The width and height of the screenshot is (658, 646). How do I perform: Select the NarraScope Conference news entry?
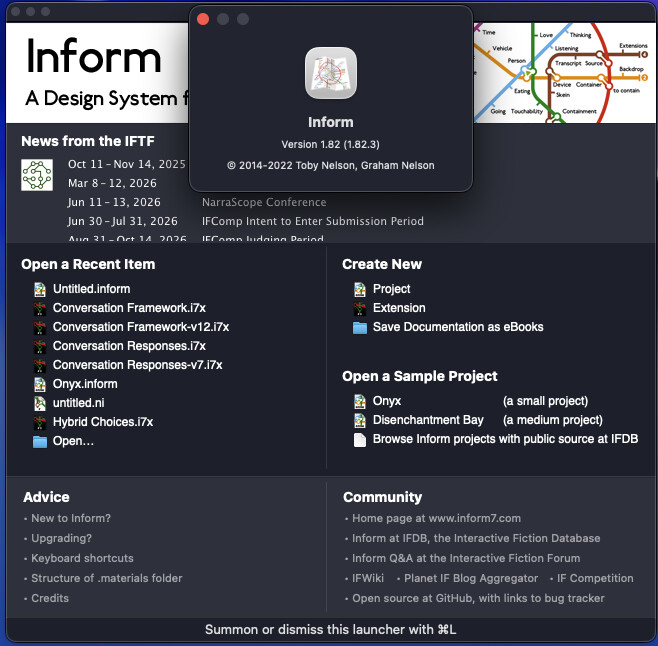[x=264, y=202]
